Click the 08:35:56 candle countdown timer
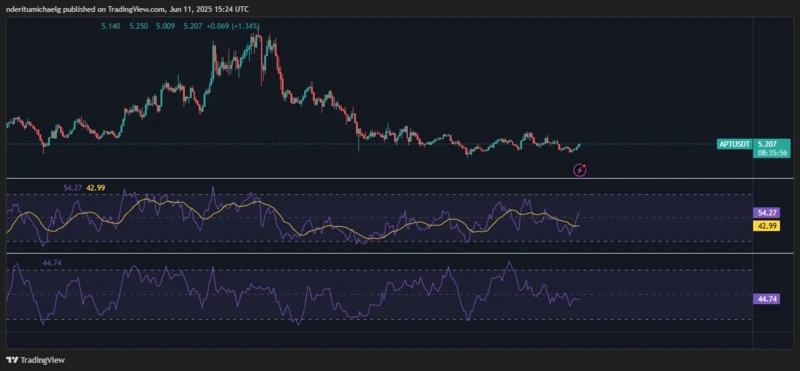The width and height of the screenshot is (800, 371). pyautogui.click(x=771, y=153)
